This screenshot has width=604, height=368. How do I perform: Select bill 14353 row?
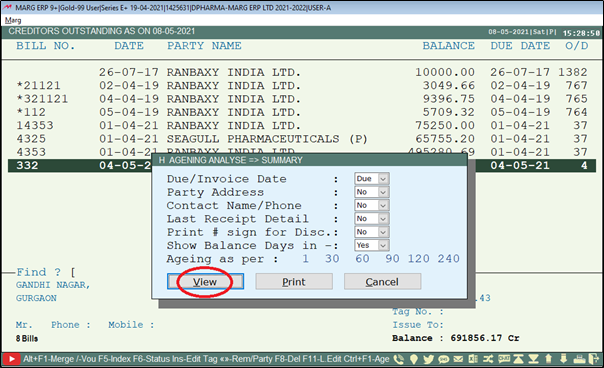tap(302, 126)
